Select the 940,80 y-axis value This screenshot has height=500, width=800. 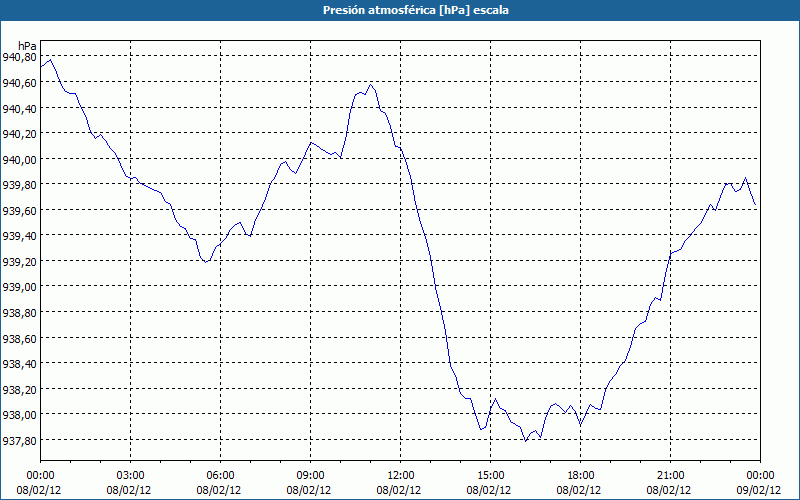pyautogui.click(x=19, y=57)
